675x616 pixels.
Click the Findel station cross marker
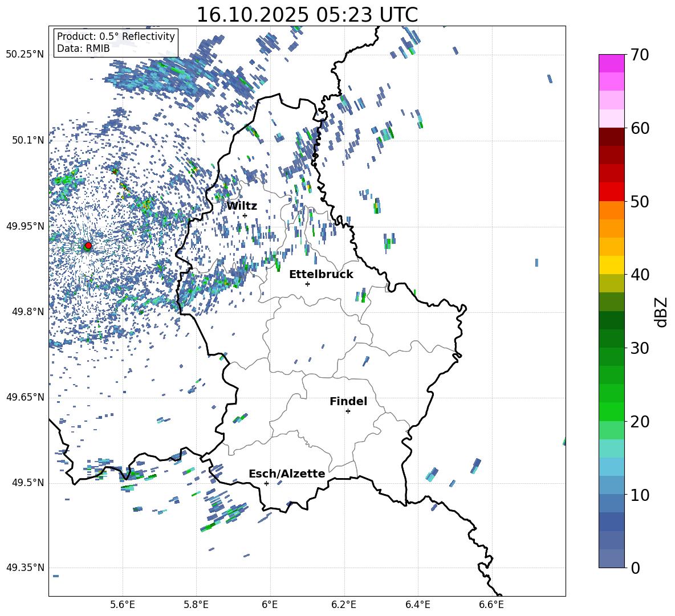[348, 411]
